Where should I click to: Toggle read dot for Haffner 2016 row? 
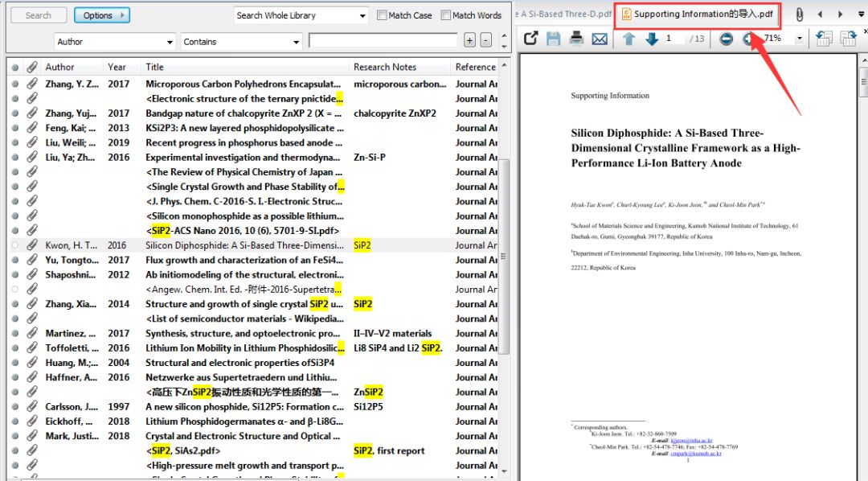(15, 377)
